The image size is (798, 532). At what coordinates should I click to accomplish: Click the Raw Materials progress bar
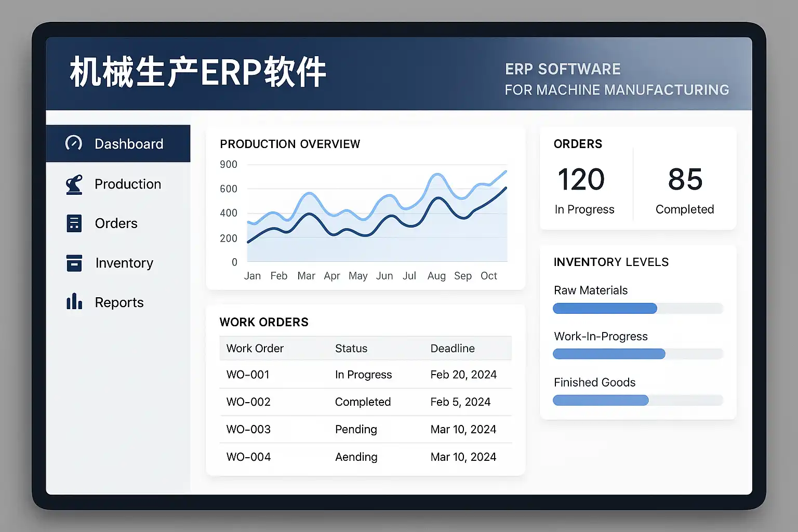point(638,309)
